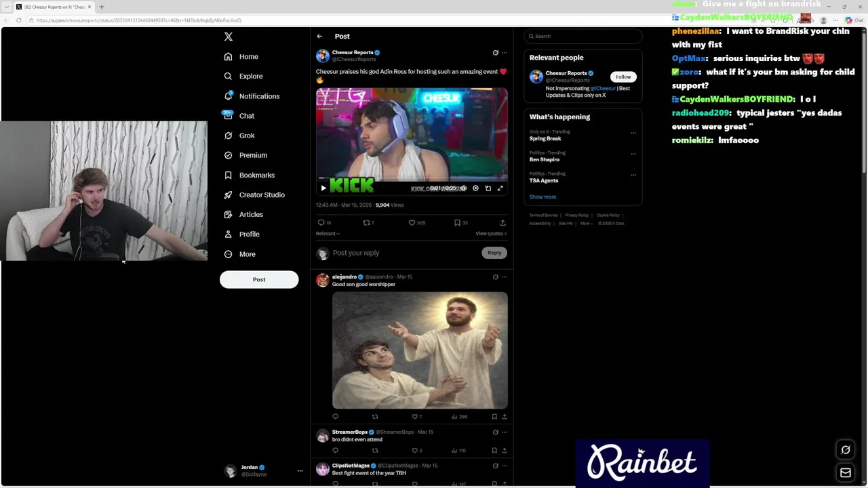Click Show more trends link

[x=542, y=197]
